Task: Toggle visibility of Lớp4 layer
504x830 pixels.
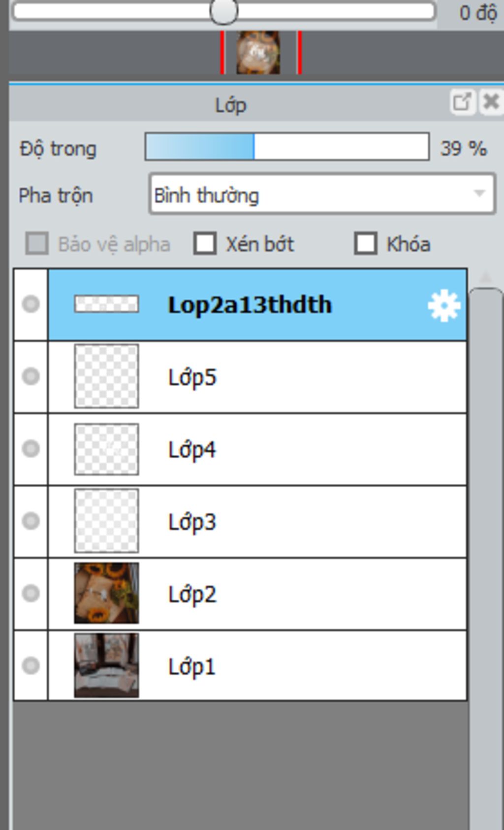Action: point(31,449)
